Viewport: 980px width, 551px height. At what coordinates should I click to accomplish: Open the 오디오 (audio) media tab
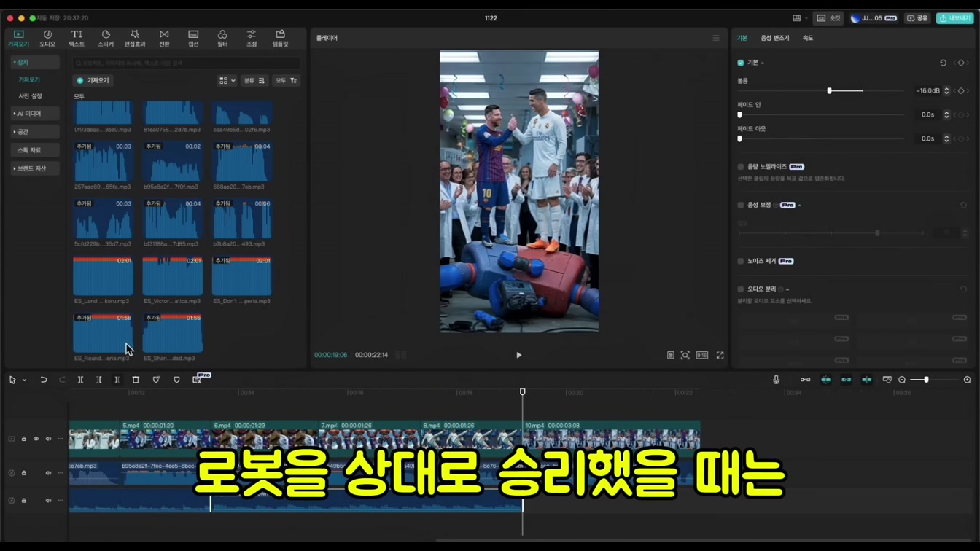click(47, 39)
